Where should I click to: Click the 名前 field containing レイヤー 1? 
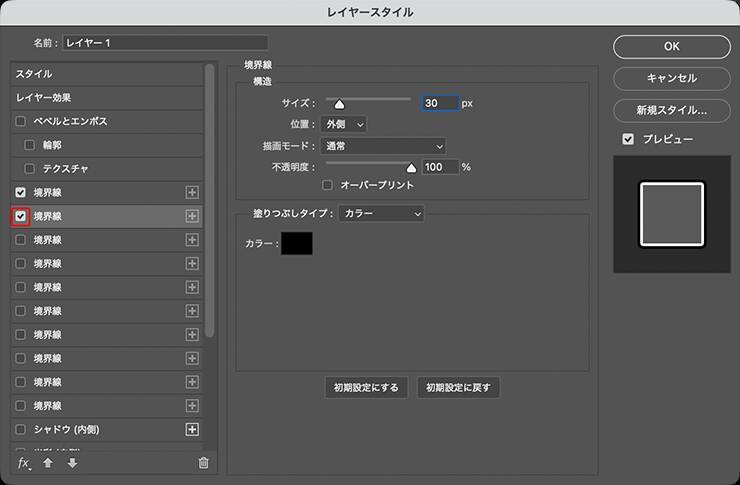pyautogui.click(x=165, y=43)
